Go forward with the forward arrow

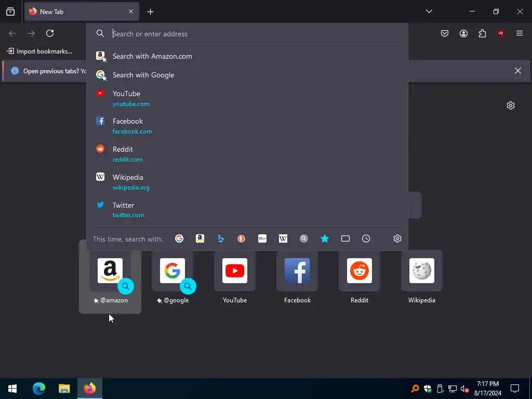(x=31, y=33)
